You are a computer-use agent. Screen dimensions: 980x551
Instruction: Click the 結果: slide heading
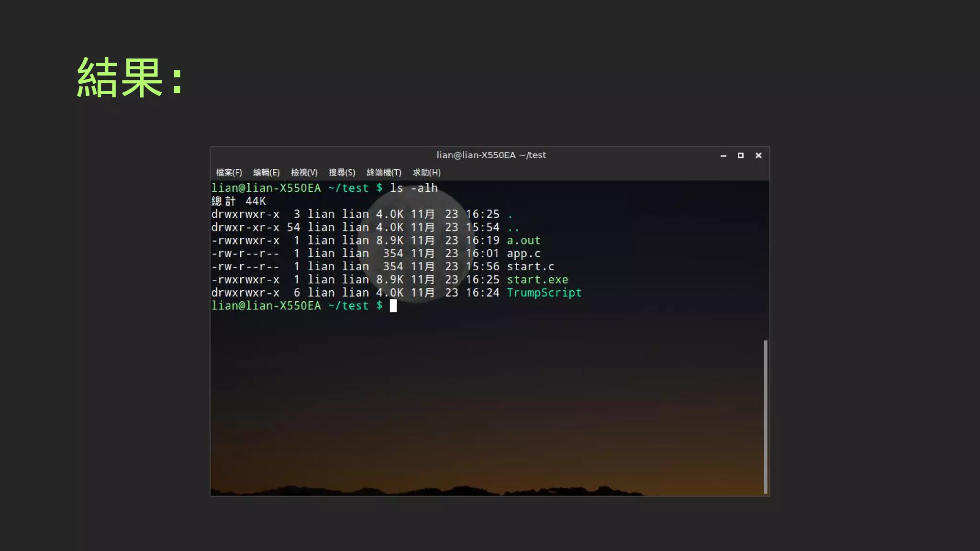[130, 77]
